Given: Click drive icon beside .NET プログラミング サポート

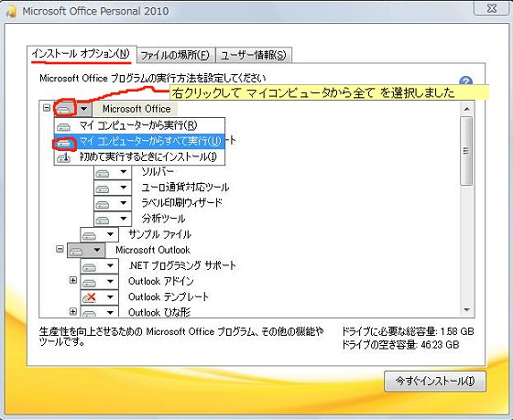Looking at the screenshot, I should pos(90,266).
